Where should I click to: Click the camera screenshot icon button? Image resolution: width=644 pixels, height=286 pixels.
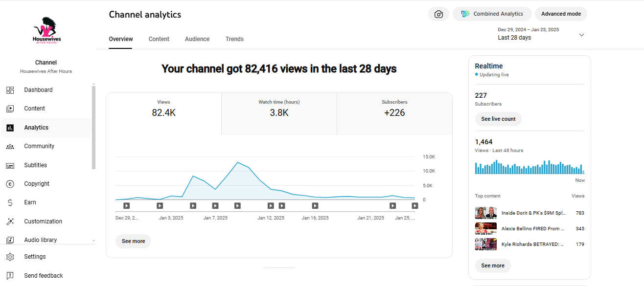(x=438, y=14)
